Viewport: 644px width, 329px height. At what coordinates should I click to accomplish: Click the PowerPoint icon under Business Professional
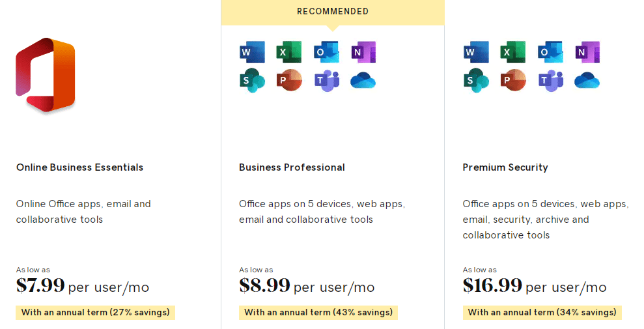coord(289,80)
